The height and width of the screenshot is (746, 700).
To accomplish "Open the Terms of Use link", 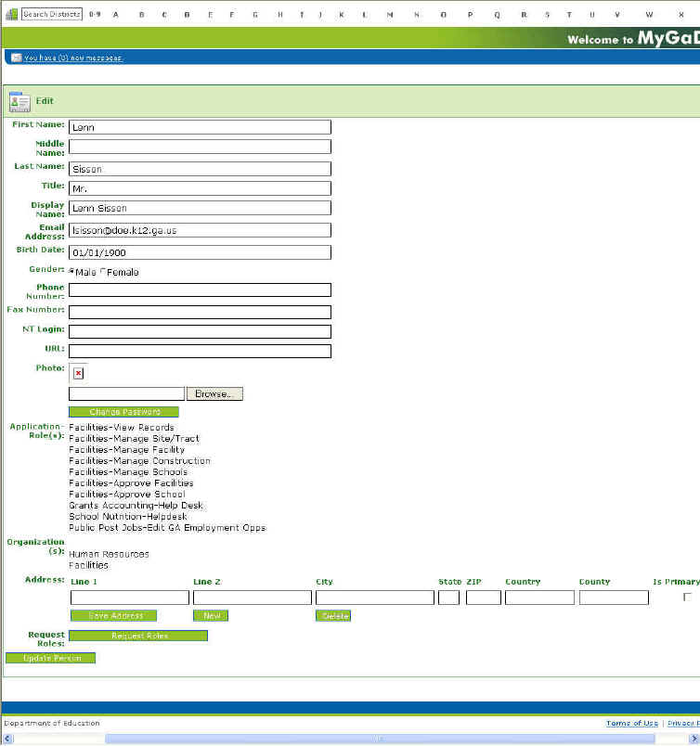I will (x=632, y=723).
